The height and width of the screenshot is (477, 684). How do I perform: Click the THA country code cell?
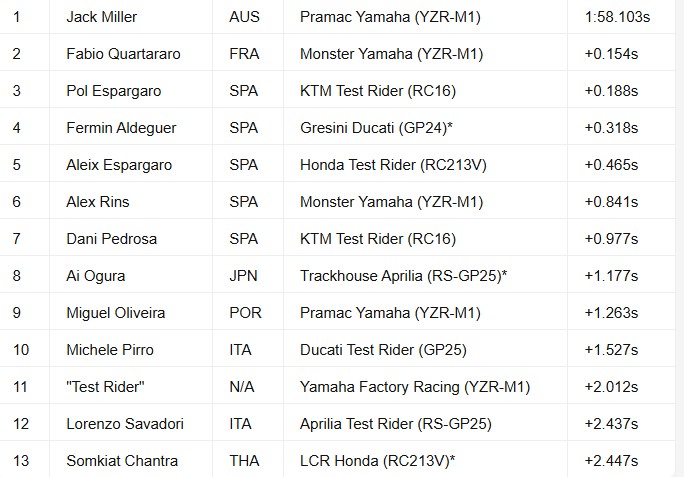[x=244, y=461]
